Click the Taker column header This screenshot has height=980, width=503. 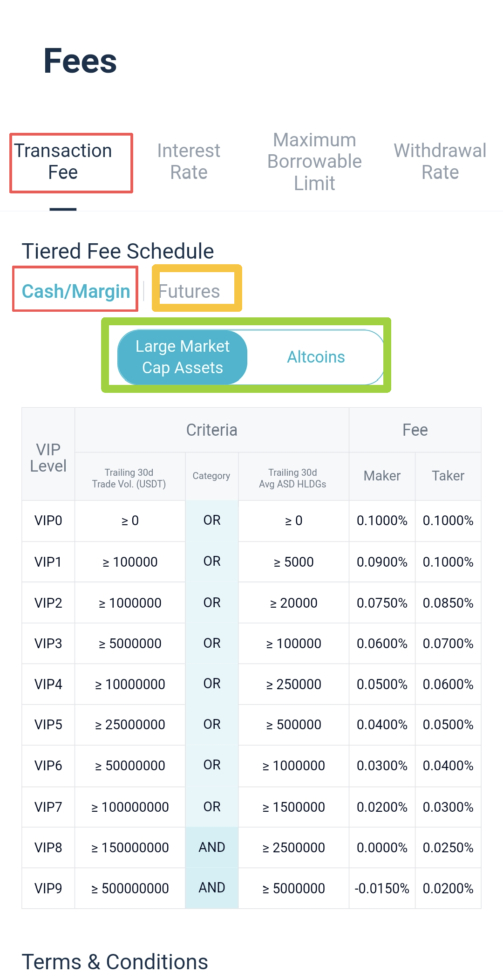[x=448, y=476]
